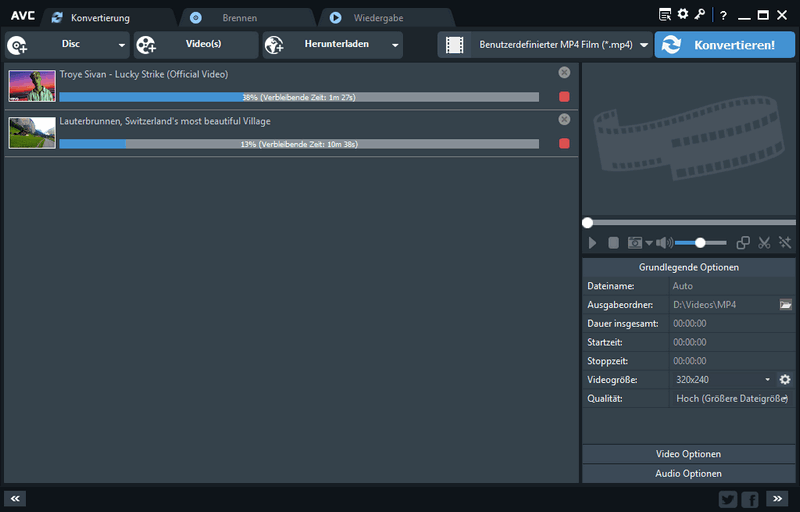800x512 pixels.
Task: Expand the Herunterladen dropdown arrow
Action: click(x=395, y=45)
